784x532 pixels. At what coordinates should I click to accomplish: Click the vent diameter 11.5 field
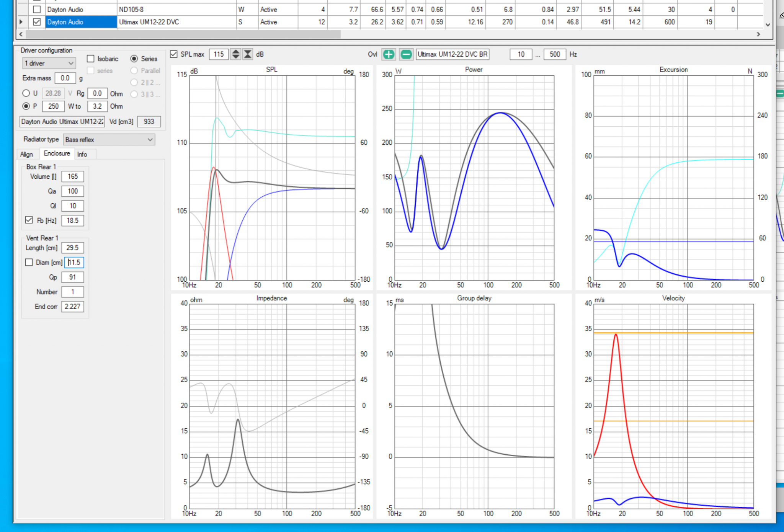(74, 263)
